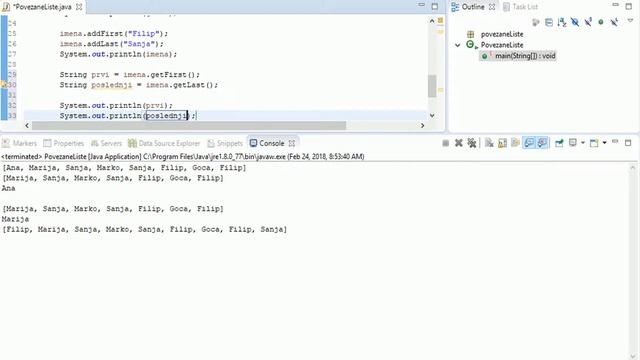Pin the console view
This screenshot has height=360, width=640.
click(x=559, y=143)
